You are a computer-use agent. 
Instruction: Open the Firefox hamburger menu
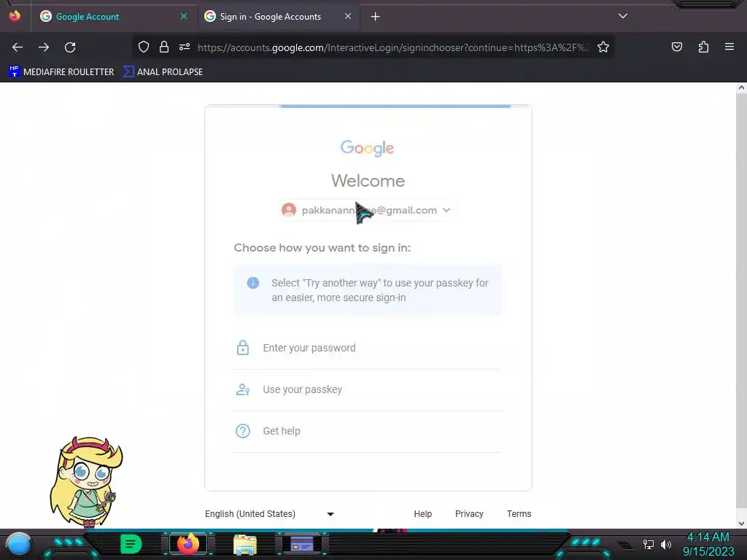729,47
